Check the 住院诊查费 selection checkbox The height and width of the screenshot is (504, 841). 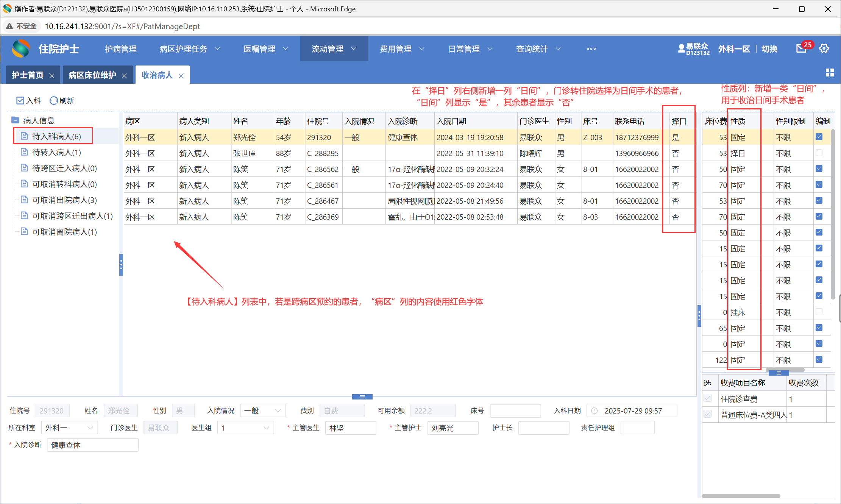click(x=707, y=398)
